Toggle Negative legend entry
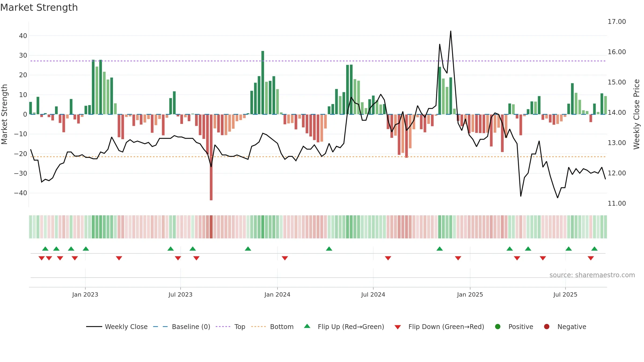This screenshot has width=644, height=362. (565, 327)
